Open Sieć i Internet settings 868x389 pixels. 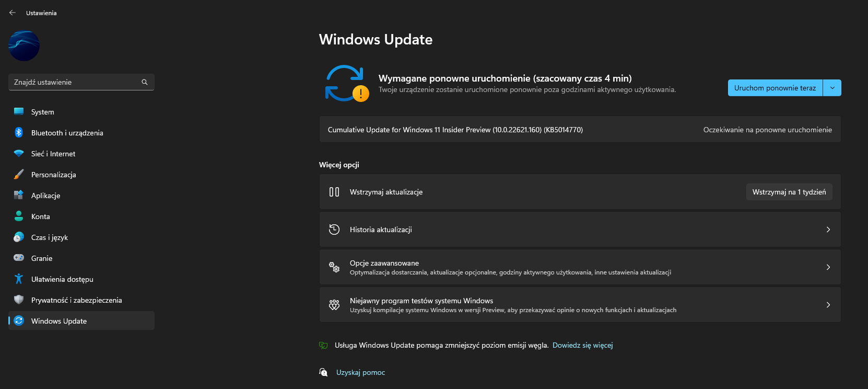click(81, 154)
